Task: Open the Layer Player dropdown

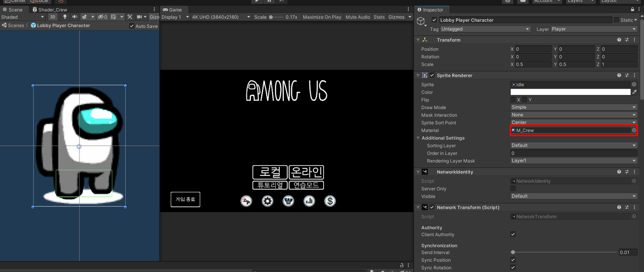Action: tap(594, 29)
